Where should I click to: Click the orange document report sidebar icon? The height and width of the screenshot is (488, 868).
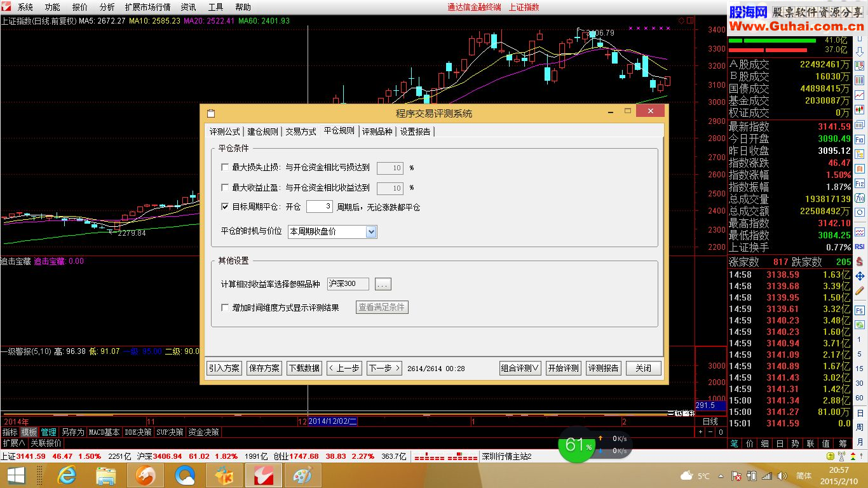coord(859,168)
